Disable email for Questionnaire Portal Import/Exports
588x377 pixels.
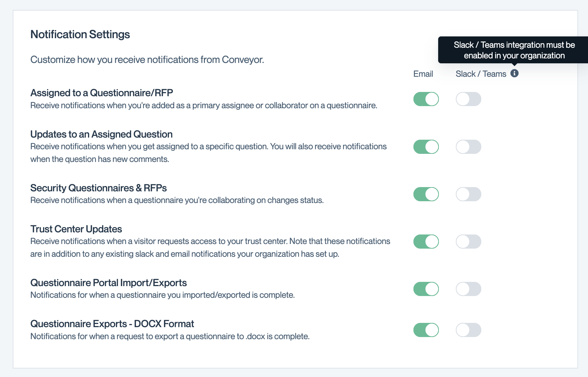[x=426, y=289]
